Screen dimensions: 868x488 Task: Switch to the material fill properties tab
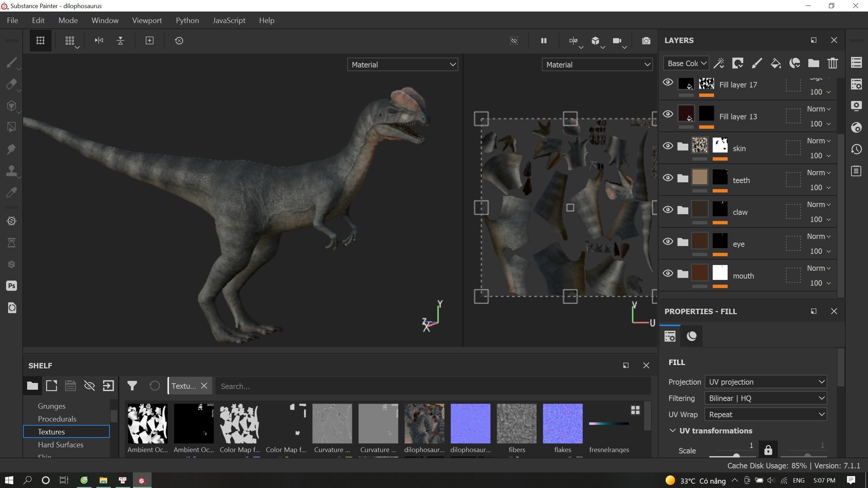pyautogui.click(x=691, y=336)
